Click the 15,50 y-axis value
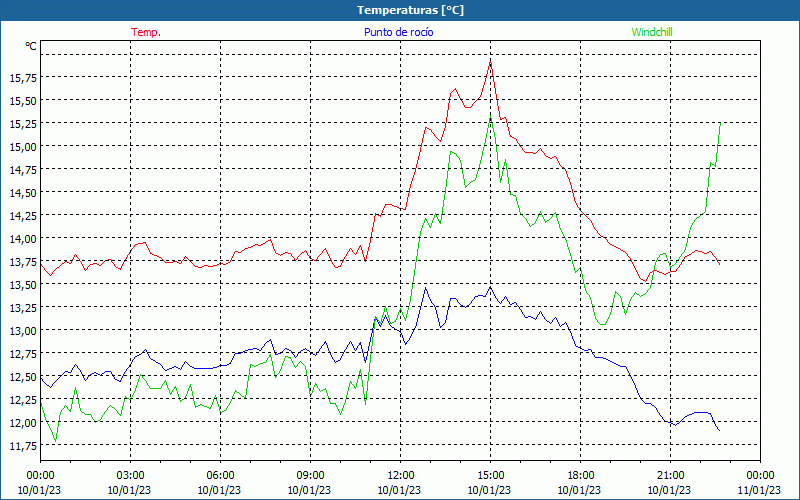 click(x=23, y=101)
